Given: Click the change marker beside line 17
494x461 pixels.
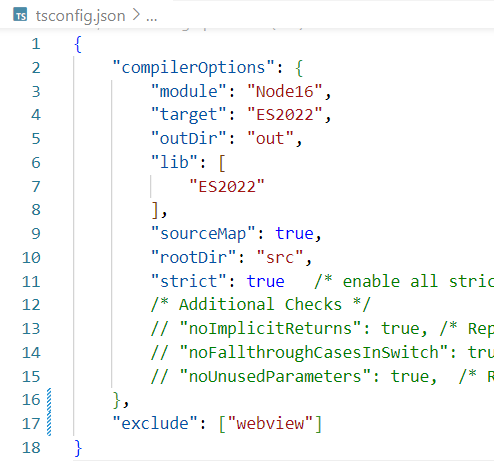Looking at the screenshot, I should tap(49, 424).
